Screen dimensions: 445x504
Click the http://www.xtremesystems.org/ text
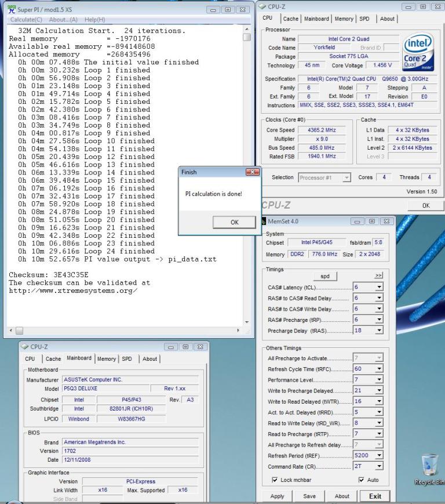tap(73, 291)
